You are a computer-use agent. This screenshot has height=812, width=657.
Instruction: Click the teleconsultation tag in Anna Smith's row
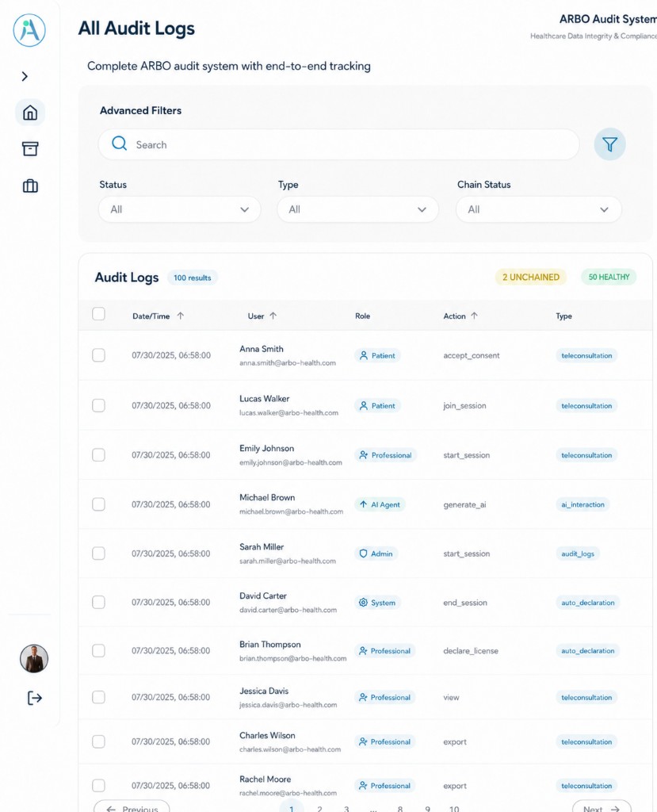click(586, 356)
